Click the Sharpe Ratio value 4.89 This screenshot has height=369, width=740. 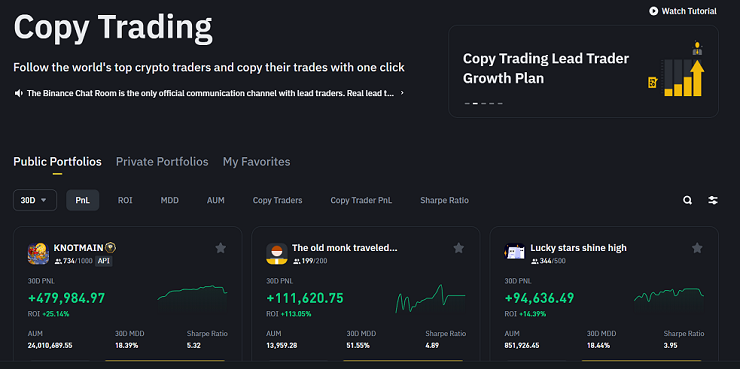[x=433, y=345]
